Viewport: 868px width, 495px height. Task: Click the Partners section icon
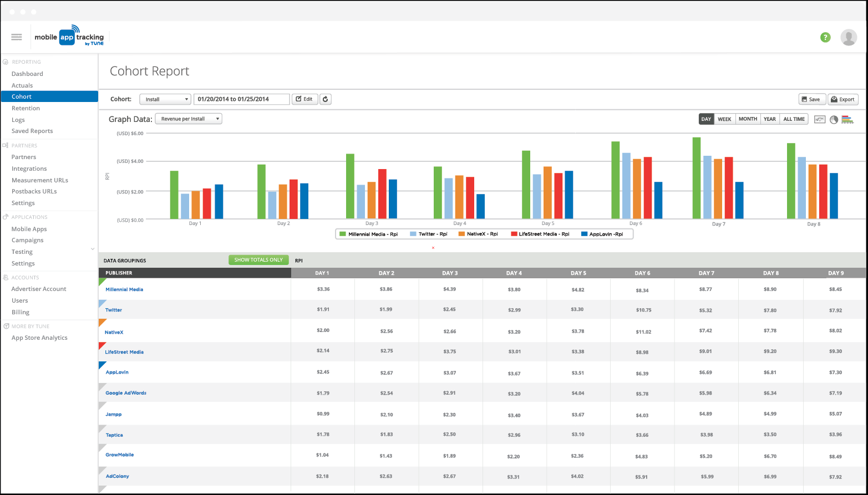[6, 145]
